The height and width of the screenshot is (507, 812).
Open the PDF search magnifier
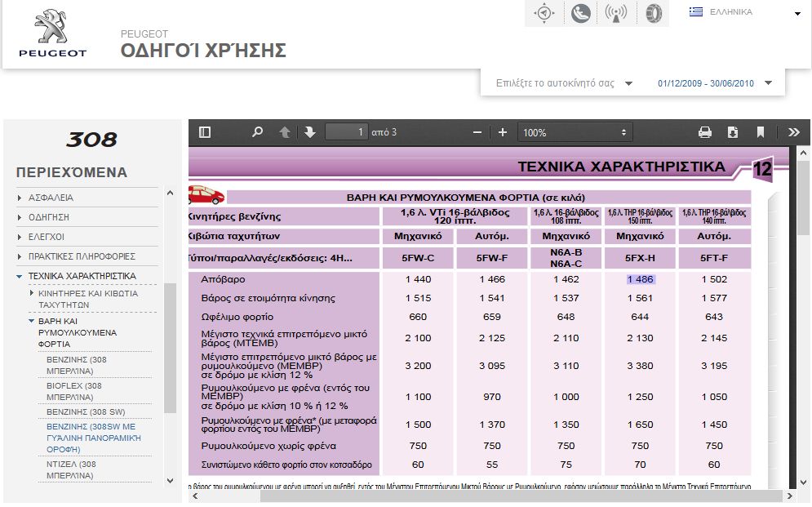[x=257, y=132]
